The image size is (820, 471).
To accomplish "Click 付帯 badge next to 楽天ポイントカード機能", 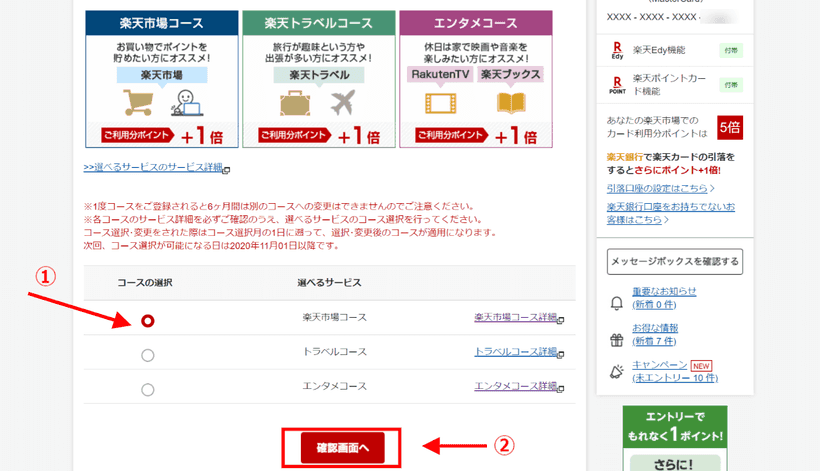I will [x=731, y=85].
